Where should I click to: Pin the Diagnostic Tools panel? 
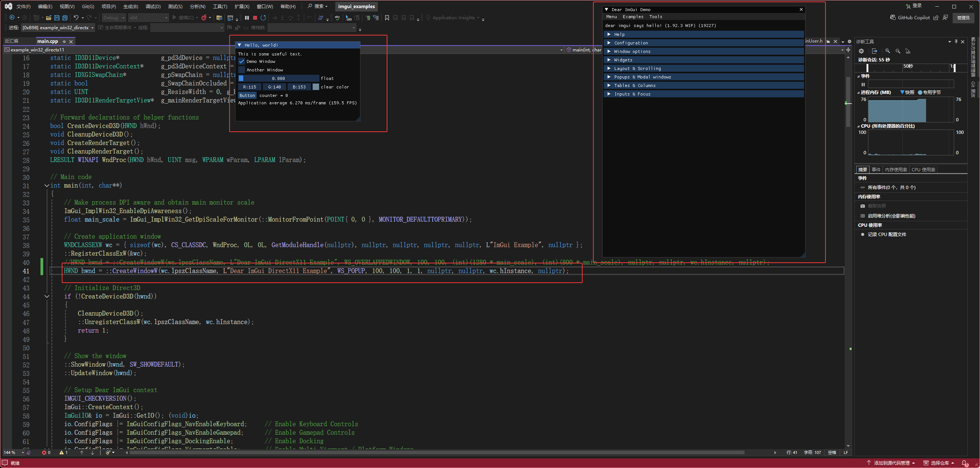click(x=956, y=41)
